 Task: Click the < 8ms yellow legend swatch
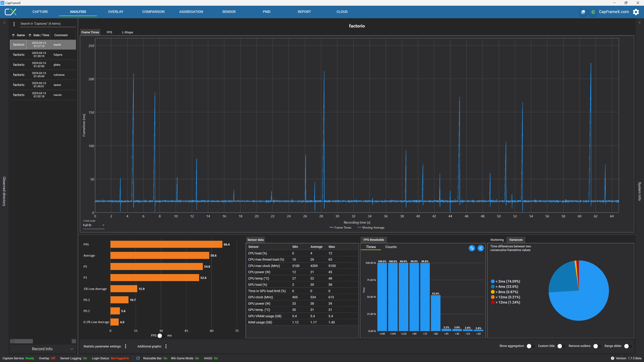(x=493, y=292)
